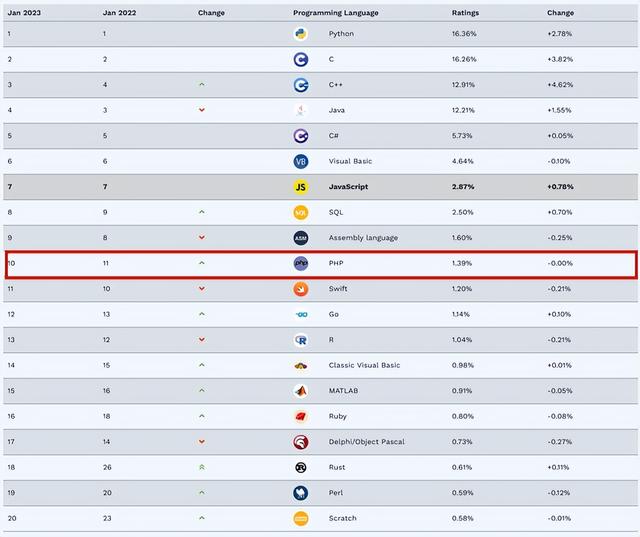Click the Rust gear logo icon
The width and height of the screenshot is (640, 537).
301,467
